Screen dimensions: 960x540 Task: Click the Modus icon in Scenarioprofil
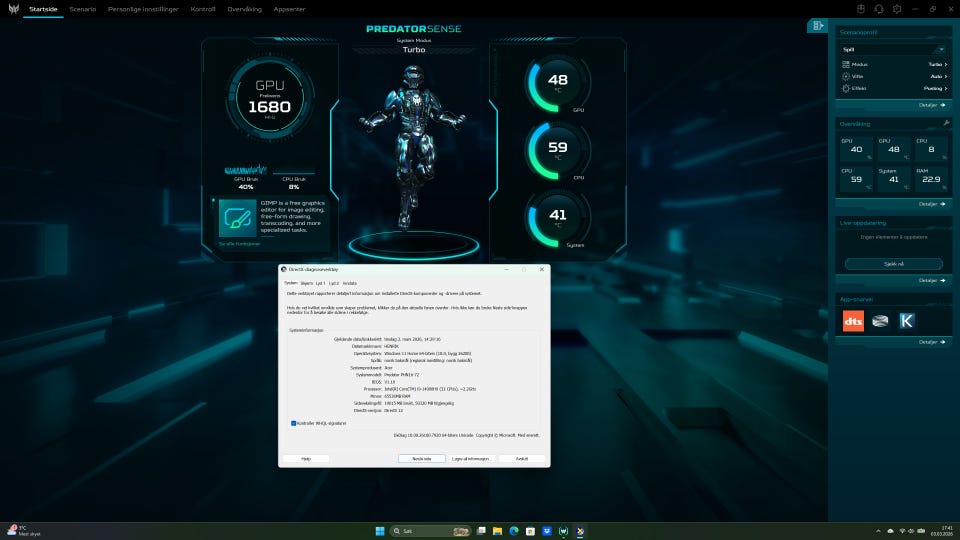[846, 64]
